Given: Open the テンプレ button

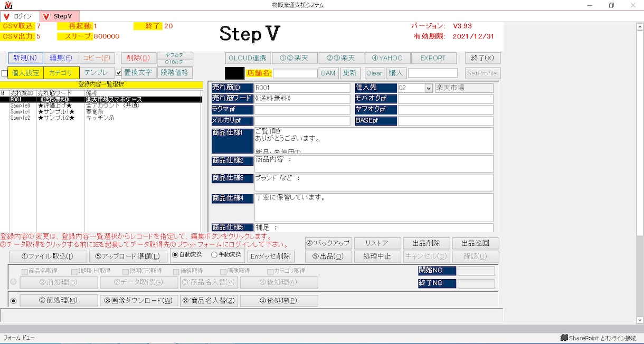Looking at the screenshot, I should pyautogui.click(x=97, y=73).
